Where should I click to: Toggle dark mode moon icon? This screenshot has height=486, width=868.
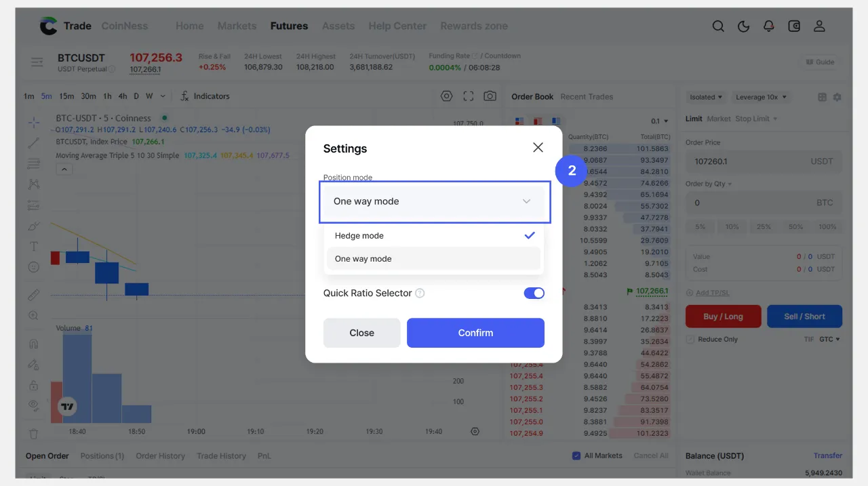pos(743,26)
